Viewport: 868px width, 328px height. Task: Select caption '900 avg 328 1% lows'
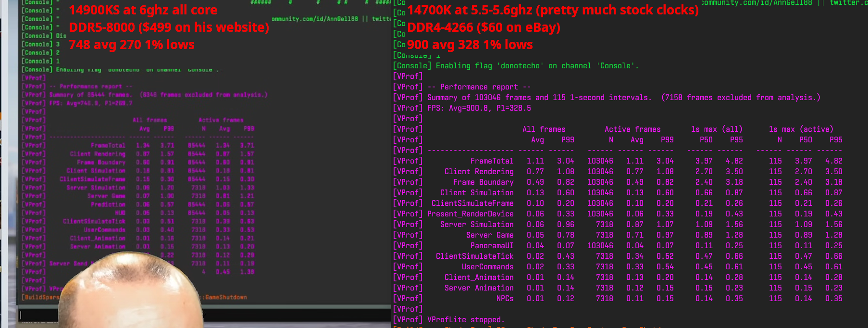click(x=470, y=45)
